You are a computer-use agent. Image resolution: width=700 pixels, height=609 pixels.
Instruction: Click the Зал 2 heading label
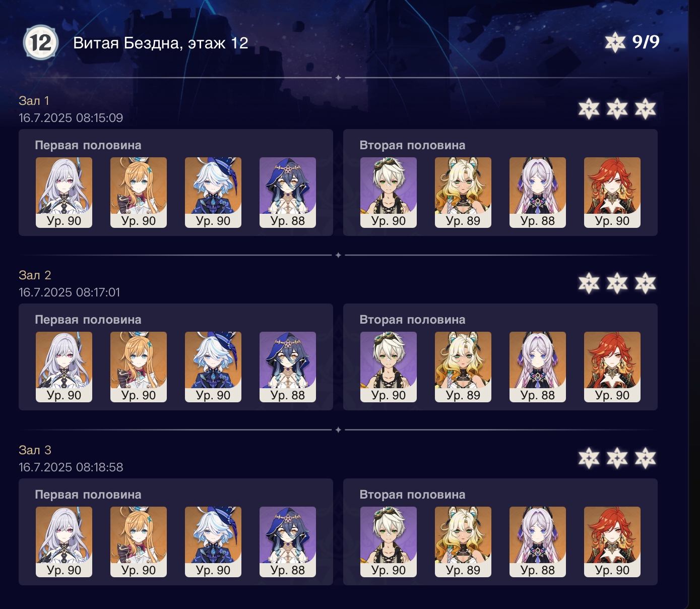(x=35, y=275)
